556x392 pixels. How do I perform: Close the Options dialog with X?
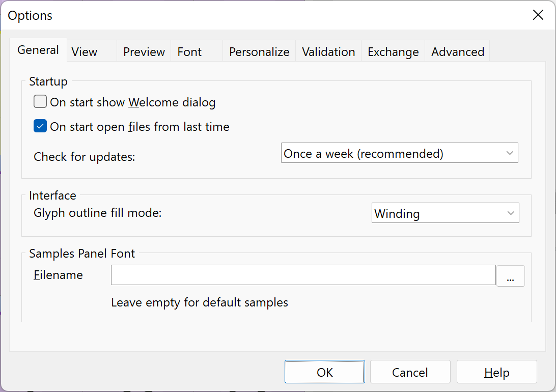[x=538, y=15]
